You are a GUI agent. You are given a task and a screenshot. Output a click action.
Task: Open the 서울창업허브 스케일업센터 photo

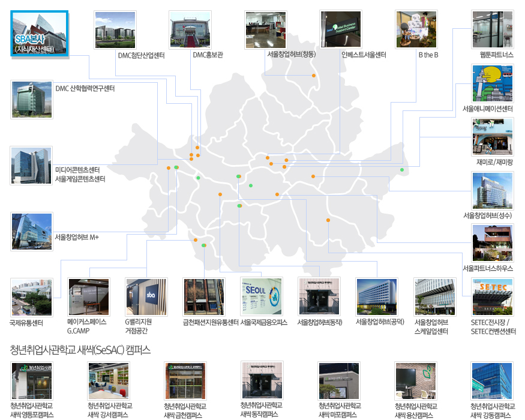point(435,297)
